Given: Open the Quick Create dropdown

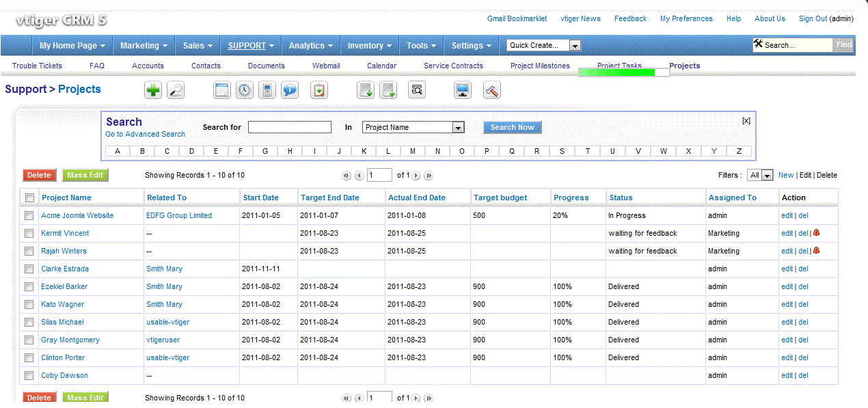Looking at the screenshot, I should point(544,46).
